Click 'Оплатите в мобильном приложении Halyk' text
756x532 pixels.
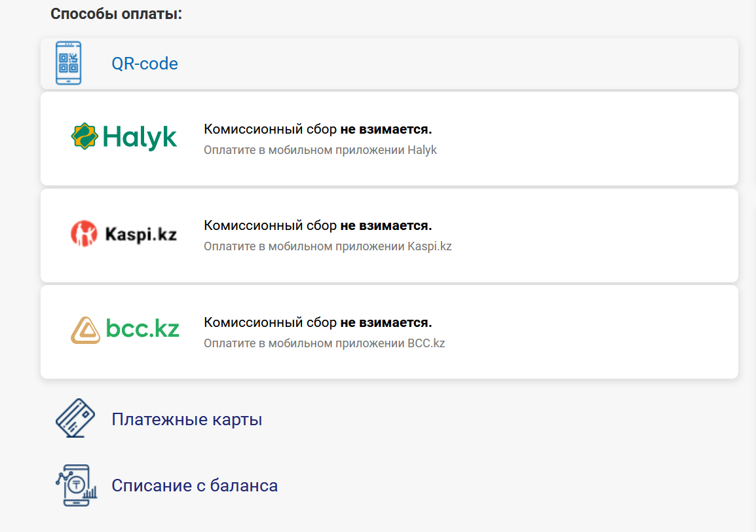click(320, 150)
